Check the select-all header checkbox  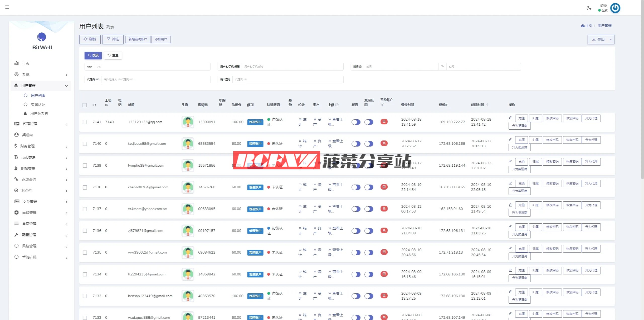[85, 105]
